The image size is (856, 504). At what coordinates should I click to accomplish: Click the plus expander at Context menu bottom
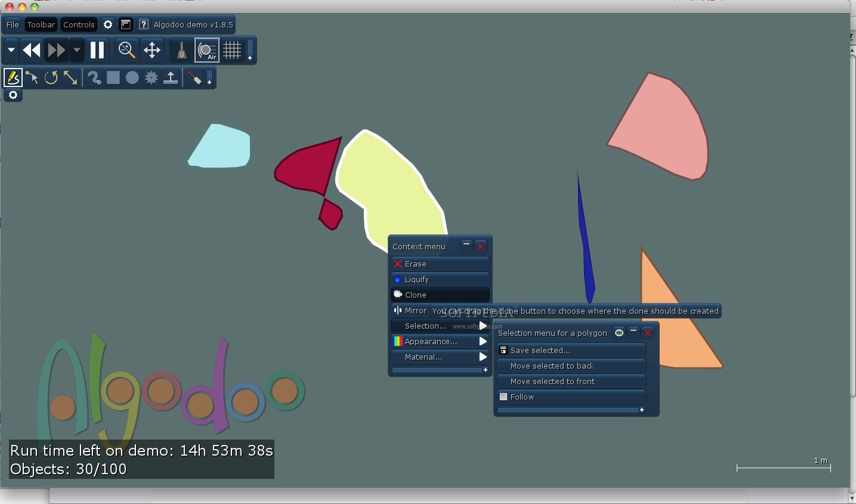coord(486,370)
